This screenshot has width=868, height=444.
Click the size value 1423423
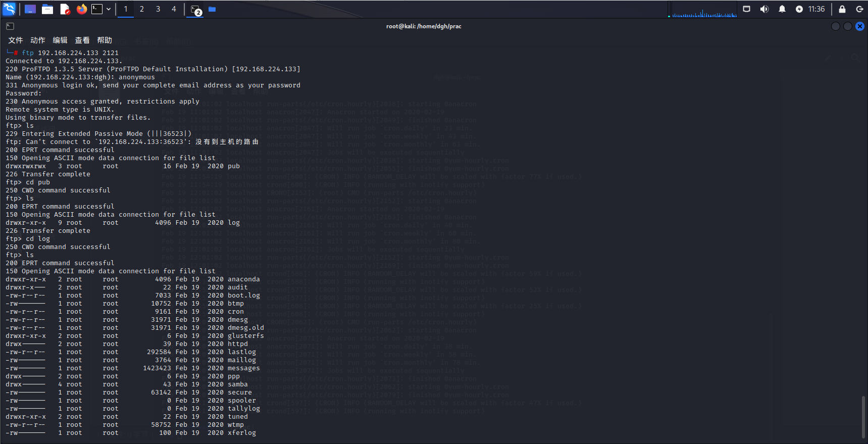157,368
